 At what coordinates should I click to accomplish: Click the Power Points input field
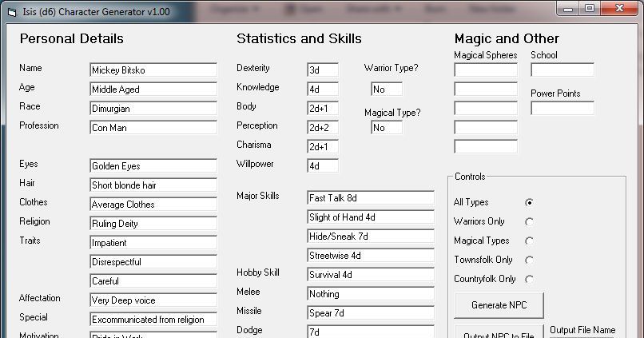coord(563,109)
